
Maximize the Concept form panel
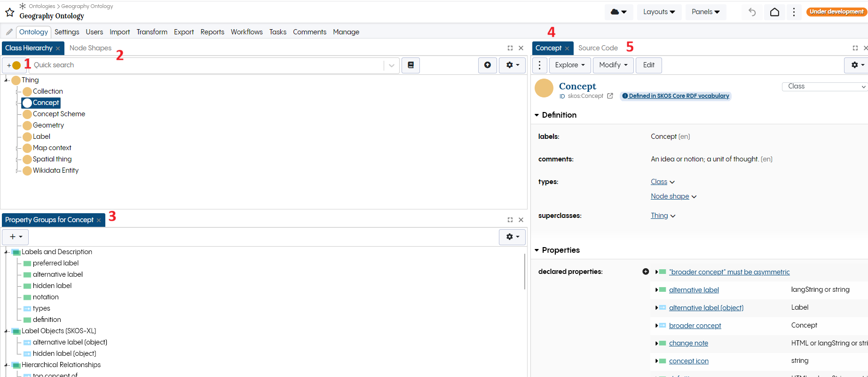pos(855,48)
